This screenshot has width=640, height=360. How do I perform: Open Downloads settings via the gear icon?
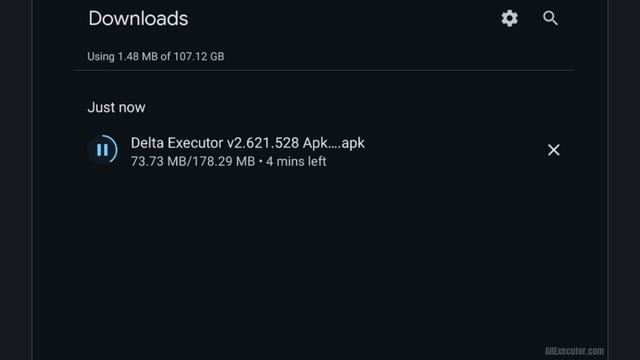coord(509,18)
